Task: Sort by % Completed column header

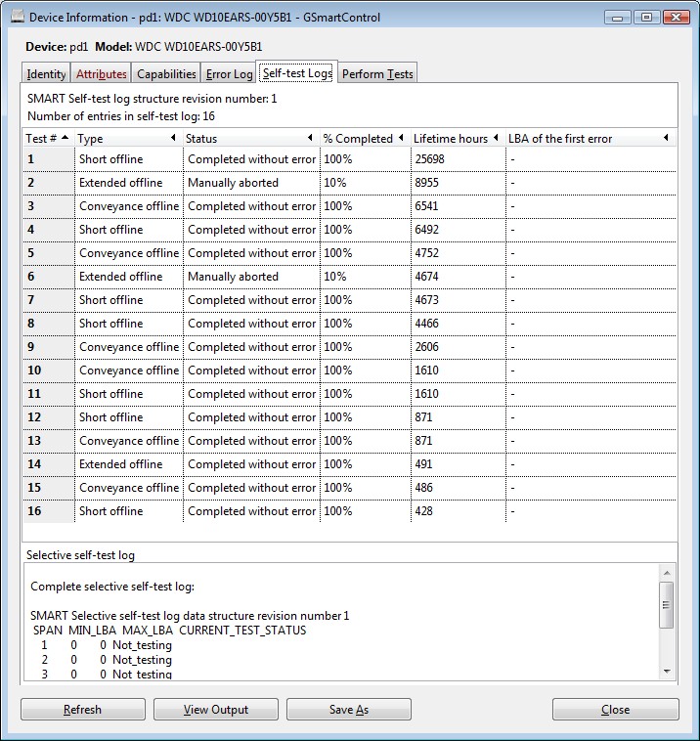Action: (365, 139)
